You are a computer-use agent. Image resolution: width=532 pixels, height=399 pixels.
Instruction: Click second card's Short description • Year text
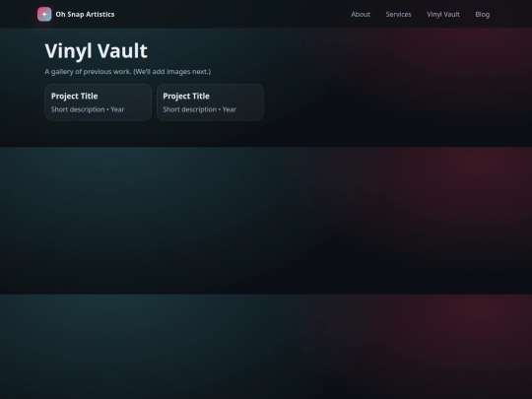[x=199, y=109]
